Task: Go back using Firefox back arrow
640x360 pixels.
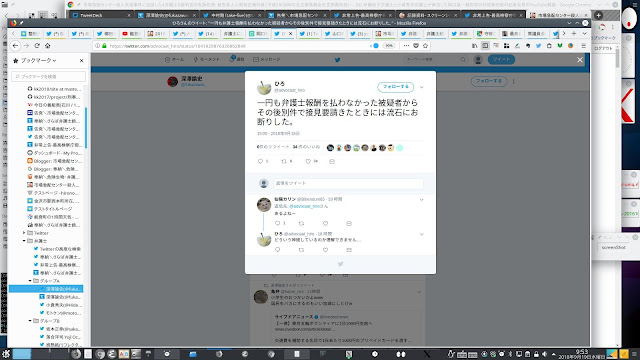Action: coord(16,46)
